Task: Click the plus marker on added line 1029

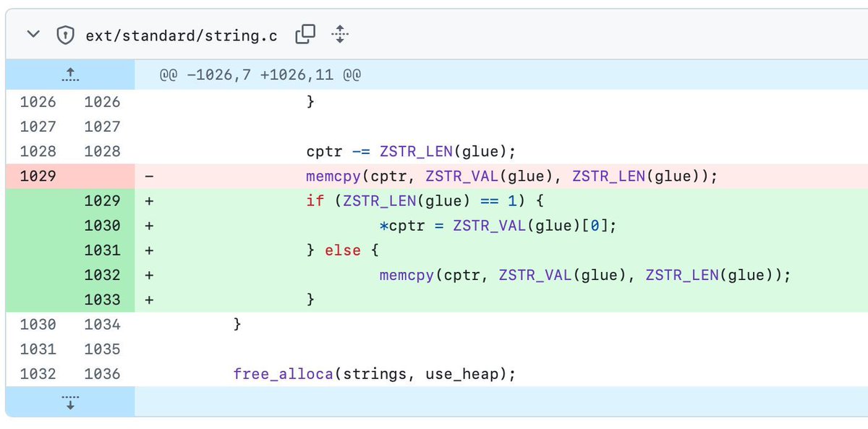Action: point(148,200)
